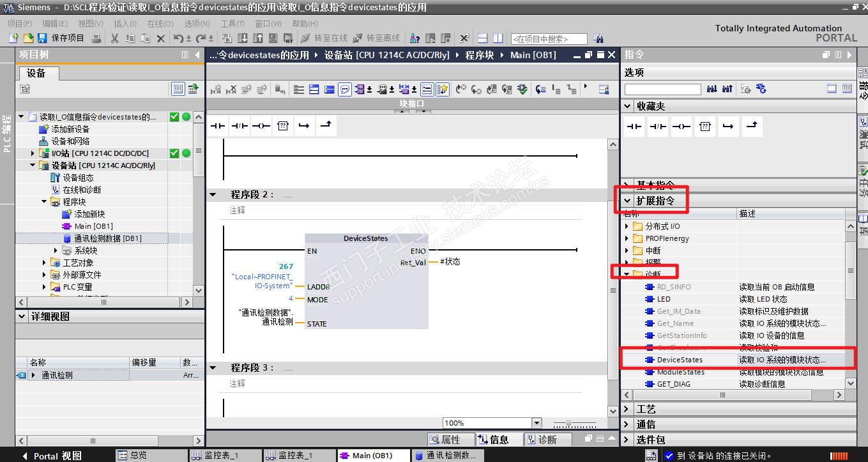Image resolution: width=868 pixels, height=462 pixels.
Task: Switch to Portal 视图
Action: (52, 456)
